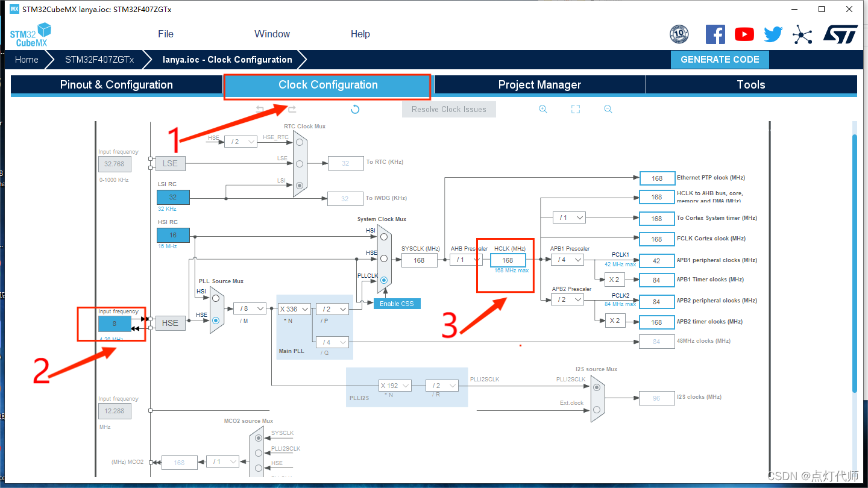Screen dimensions: 868x488
Task: Click the APB1 peripheral clocks value 42
Action: pyautogui.click(x=656, y=261)
